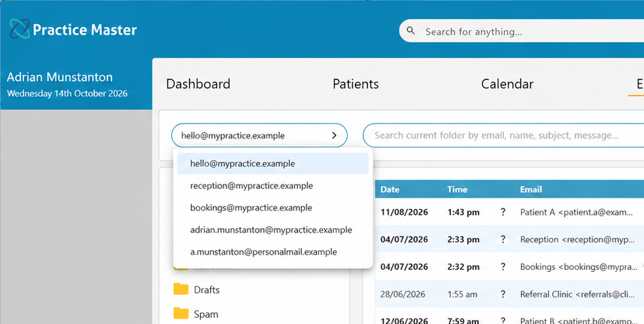Switch to a.munstanton@personalmail.example account
Viewport: 644px width, 324px height.
point(273,252)
